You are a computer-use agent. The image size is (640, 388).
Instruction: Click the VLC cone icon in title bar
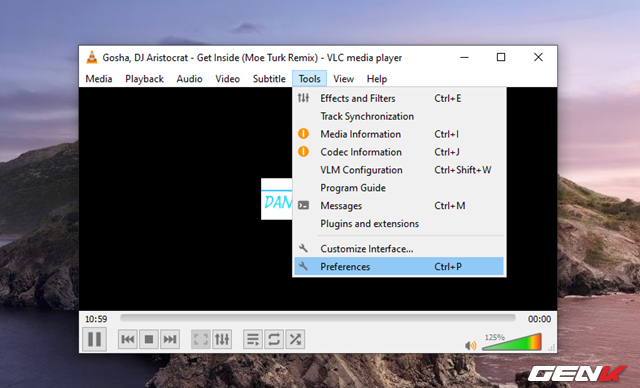tap(92, 58)
